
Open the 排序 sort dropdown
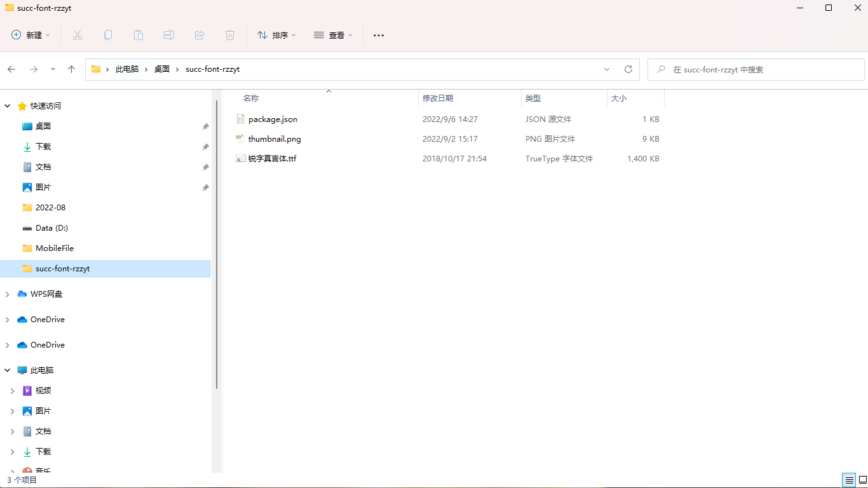(x=276, y=35)
